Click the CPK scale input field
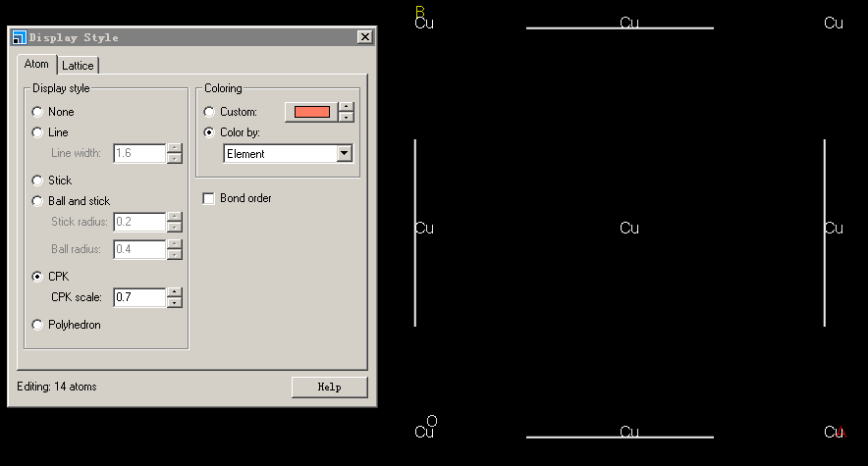 click(x=139, y=297)
